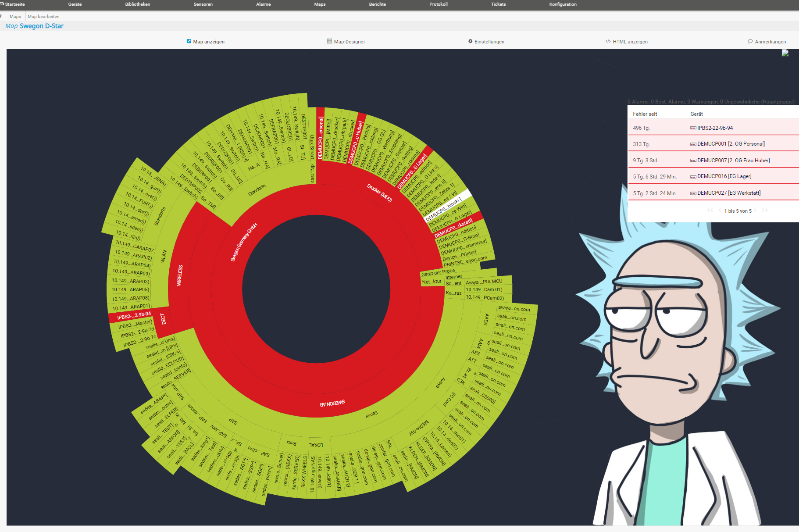Open the Geräte menu in top bar
The width and height of the screenshot is (799, 532).
click(x=75, y=4)
